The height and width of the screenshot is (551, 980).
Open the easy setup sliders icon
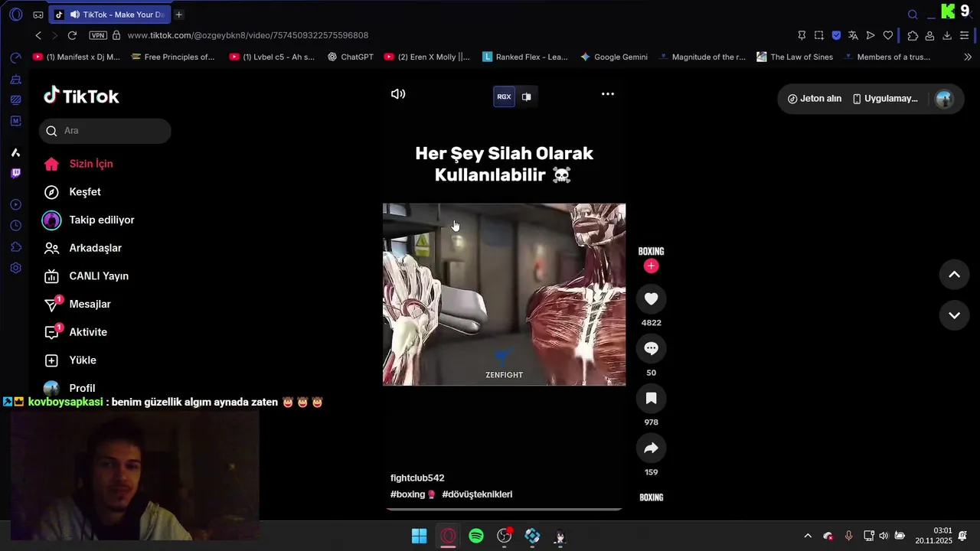965,35
